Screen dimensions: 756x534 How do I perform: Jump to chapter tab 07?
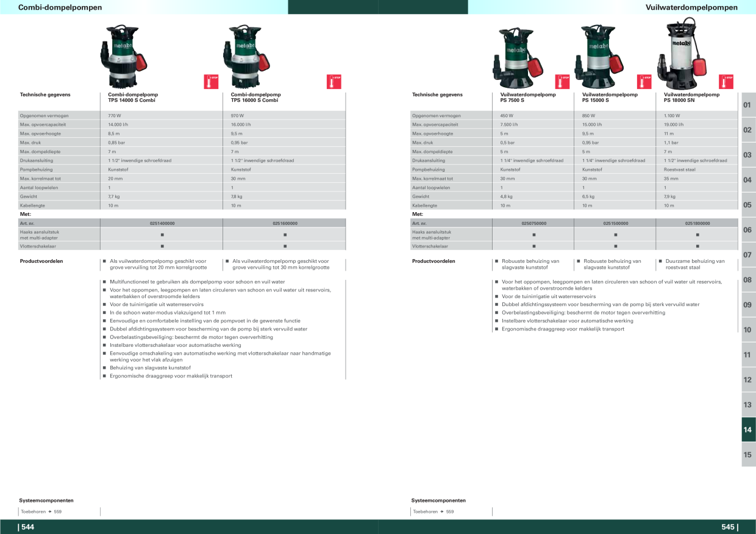coord(748,255)
